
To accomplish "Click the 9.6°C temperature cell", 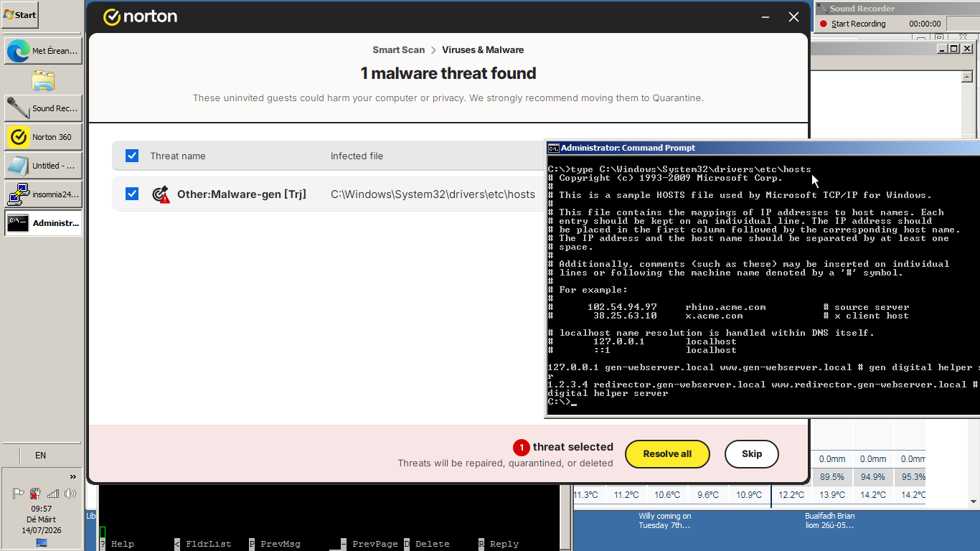I will [707, 495].
